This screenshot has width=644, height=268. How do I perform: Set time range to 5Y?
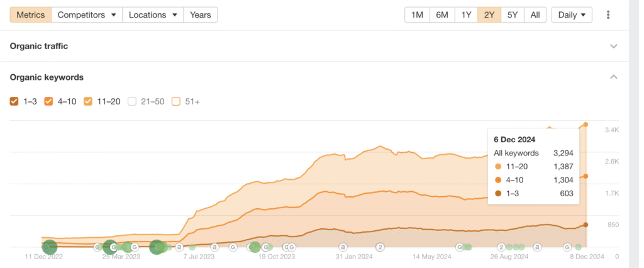coord(512,14)
